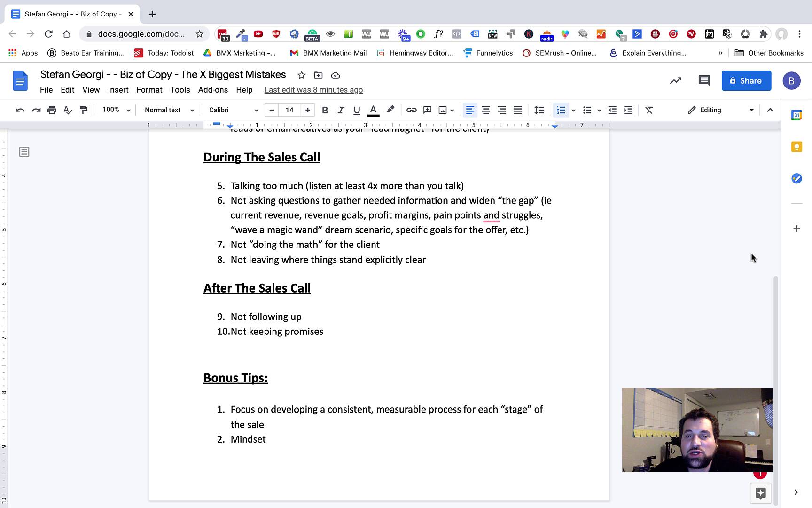Image resolution: width=812 pixels, height=508 pixels.
Task: Open the comment history icon
Action: coord(703,80)
